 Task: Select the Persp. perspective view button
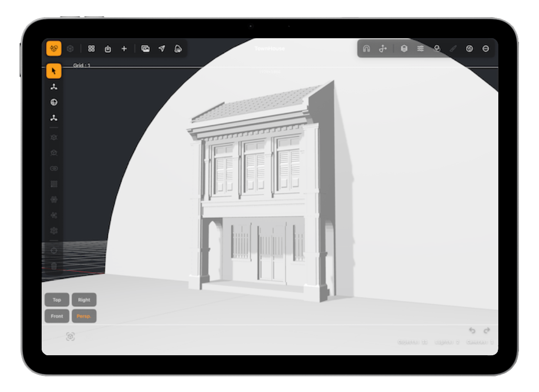[x=84, y=316]
